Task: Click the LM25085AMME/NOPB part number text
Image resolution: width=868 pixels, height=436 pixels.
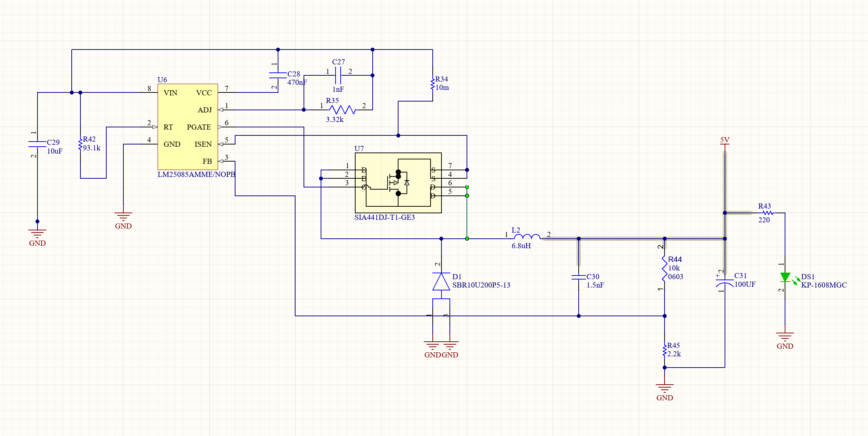Action: [x=197, y=175]
